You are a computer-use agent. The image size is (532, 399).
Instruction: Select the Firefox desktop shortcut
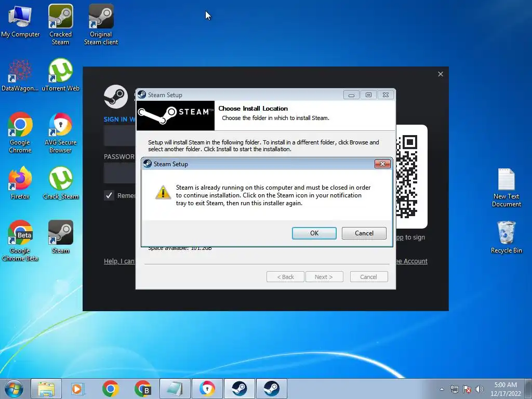[20, 183]
